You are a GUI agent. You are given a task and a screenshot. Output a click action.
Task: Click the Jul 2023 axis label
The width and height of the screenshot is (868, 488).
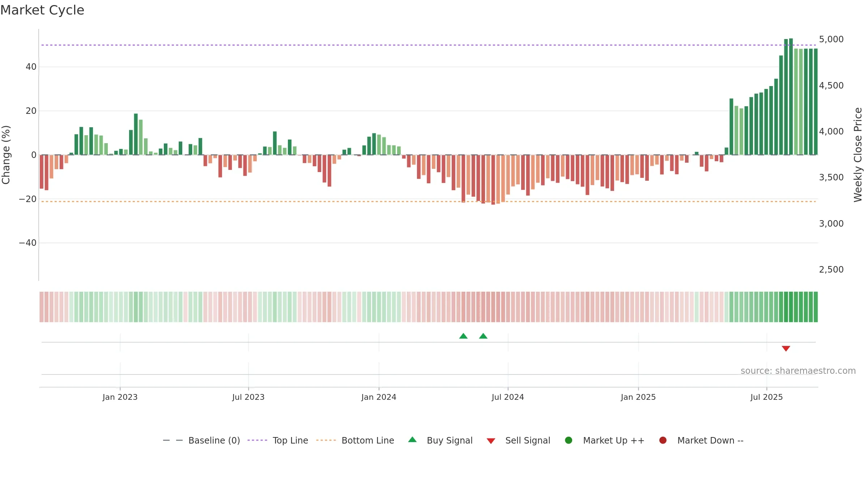248,397
